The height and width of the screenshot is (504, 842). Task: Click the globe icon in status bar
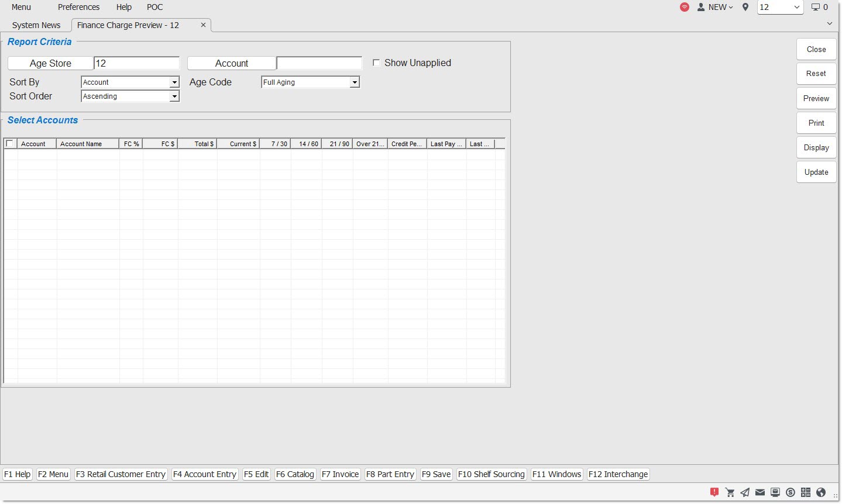[x=821, y=492]
